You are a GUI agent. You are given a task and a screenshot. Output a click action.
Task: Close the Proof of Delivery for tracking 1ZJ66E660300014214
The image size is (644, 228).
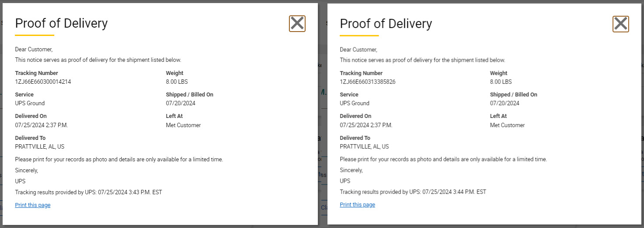click(x=297, y=24)
